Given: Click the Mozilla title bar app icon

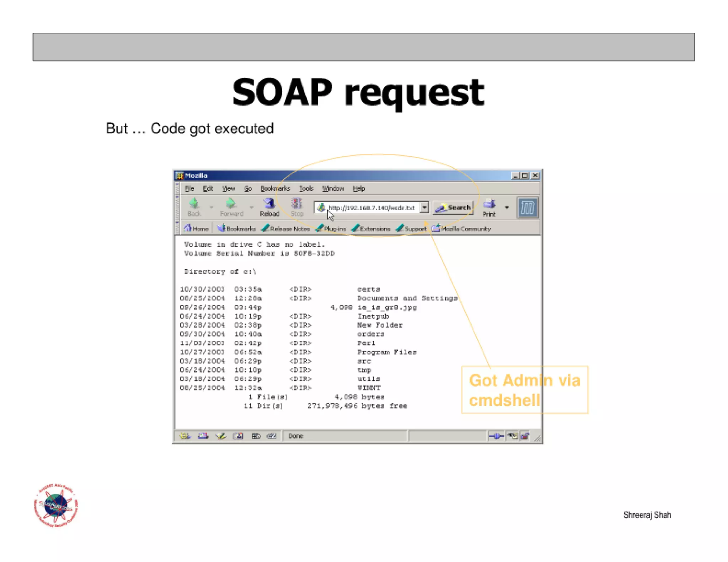Looking at the screenshot, I should click(x=180, y=176).
